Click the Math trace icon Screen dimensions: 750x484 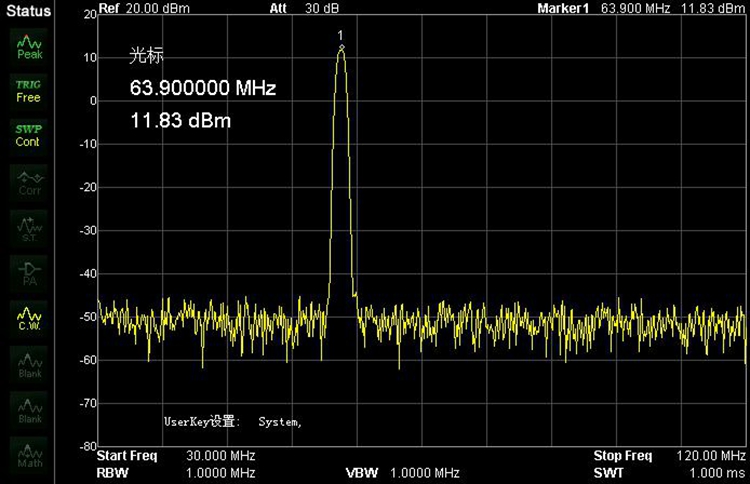coord(29,455)
